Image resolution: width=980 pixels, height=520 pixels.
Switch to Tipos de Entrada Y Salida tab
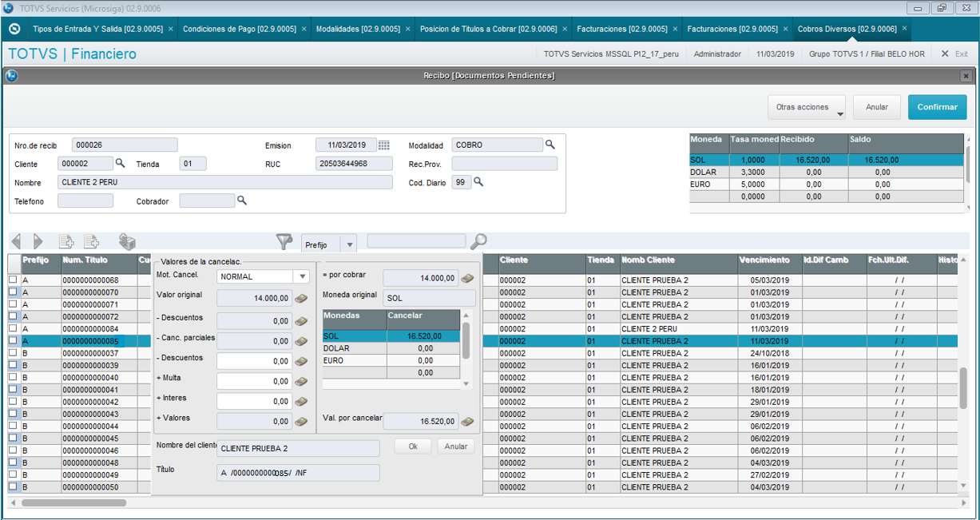(x=97, y=29)
